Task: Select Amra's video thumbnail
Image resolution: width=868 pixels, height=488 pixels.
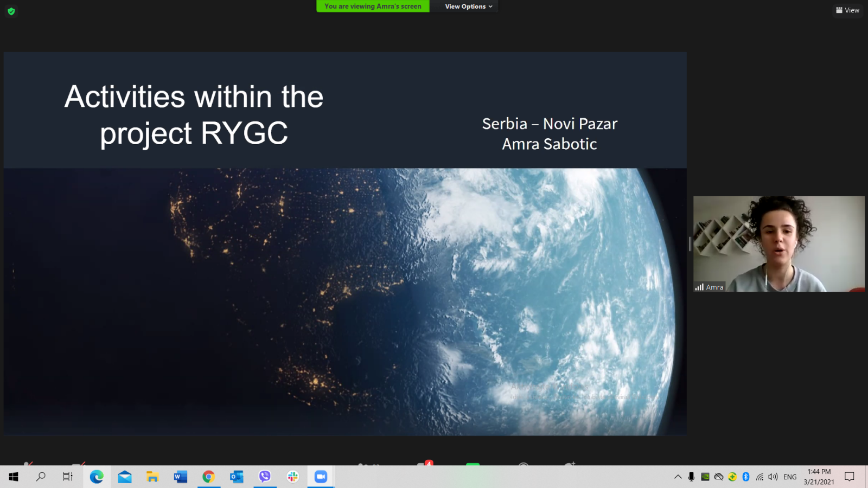Action: (778, 244)
